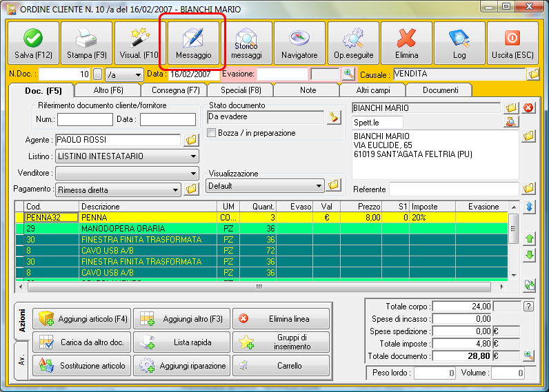Open the folder icon beside Causale field

tap(534, 74)
